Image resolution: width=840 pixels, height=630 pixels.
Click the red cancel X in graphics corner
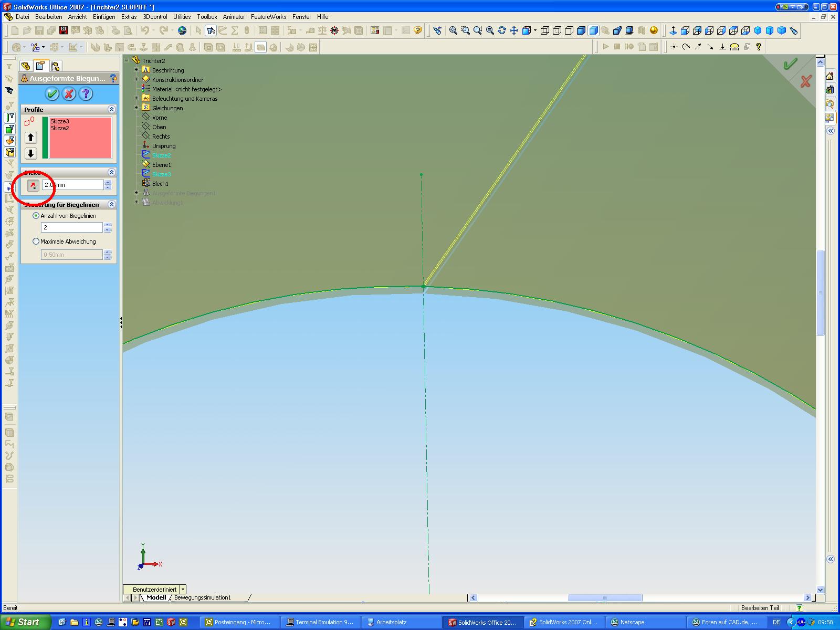click(805, 81)
